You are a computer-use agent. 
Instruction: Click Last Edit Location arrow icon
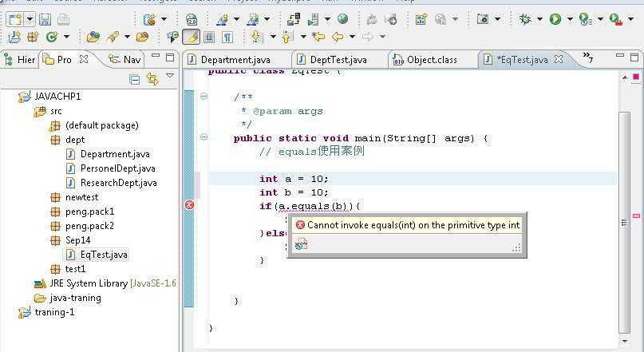[318, 37]
